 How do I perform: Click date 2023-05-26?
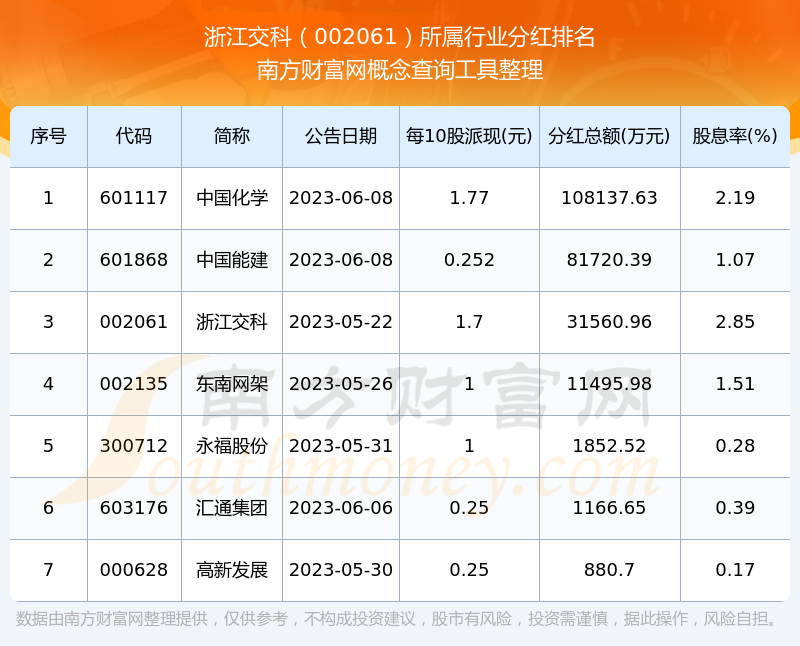pos(341,384)
